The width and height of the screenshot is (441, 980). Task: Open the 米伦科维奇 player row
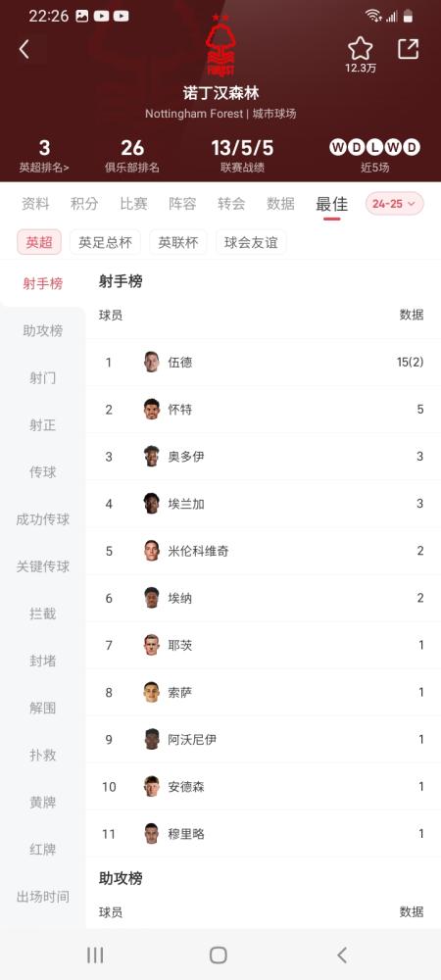pyautogui.click(x=263, y=551)
